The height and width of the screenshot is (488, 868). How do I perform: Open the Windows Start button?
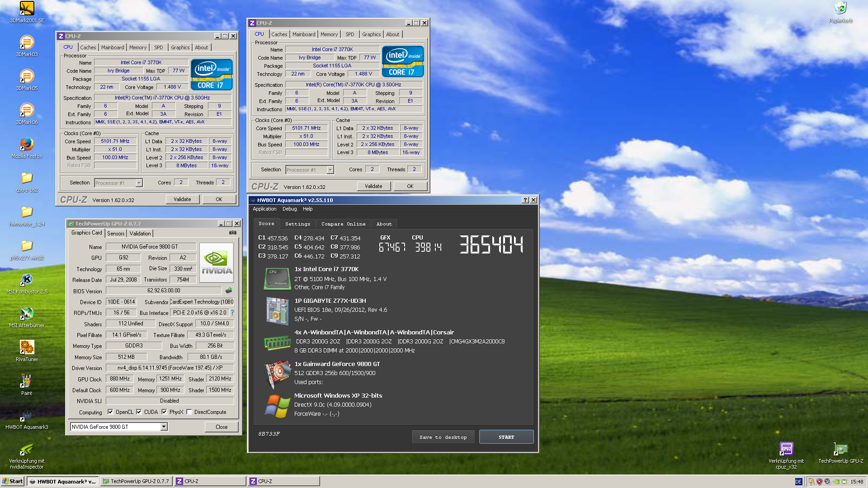pos(12,482)
